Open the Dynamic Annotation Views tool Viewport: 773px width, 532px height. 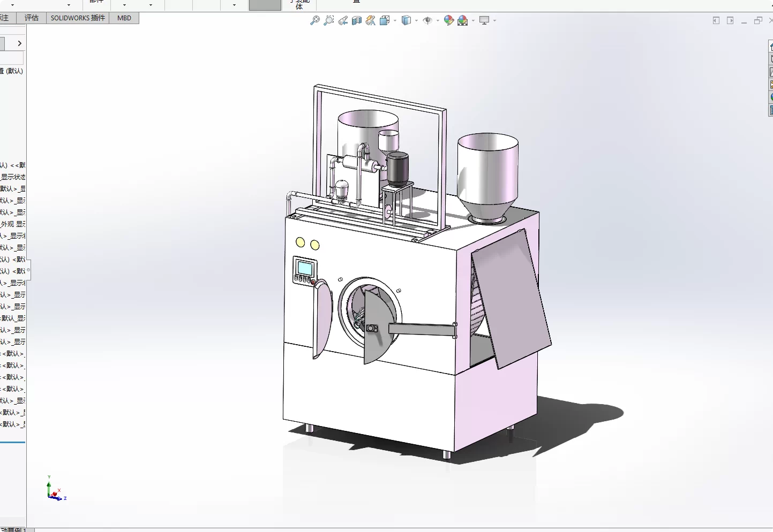371,20
